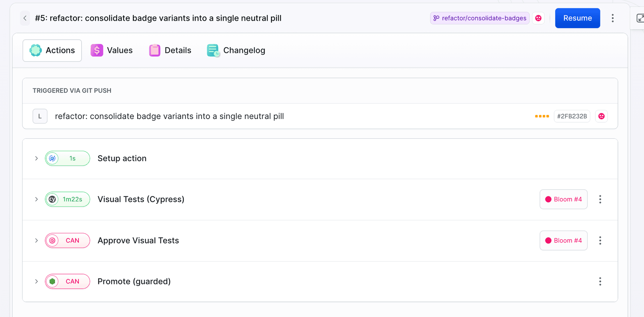This screenshot has width=644, height=317.
Task: Click the Promote (guarded) title
Action: point(134,281)
